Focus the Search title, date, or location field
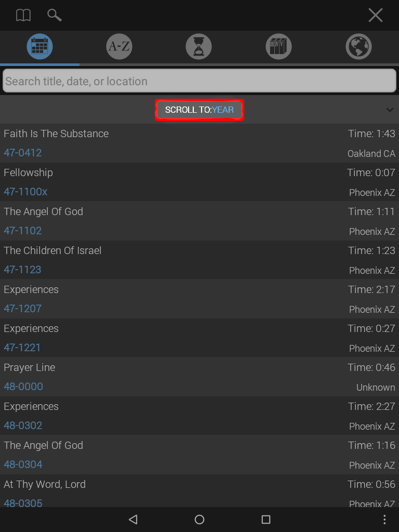The height and width of the screenshot is (532, 399). 199,81
